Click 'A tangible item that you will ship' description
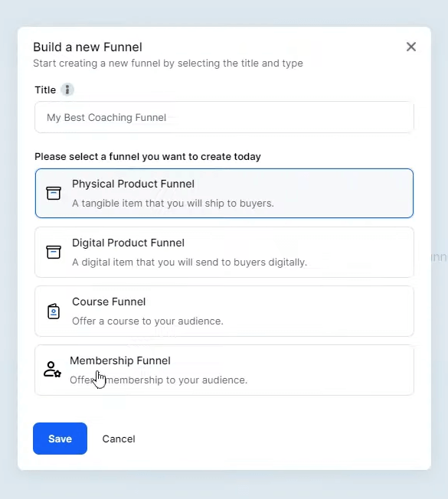The image size is (448, 499). 173,203
